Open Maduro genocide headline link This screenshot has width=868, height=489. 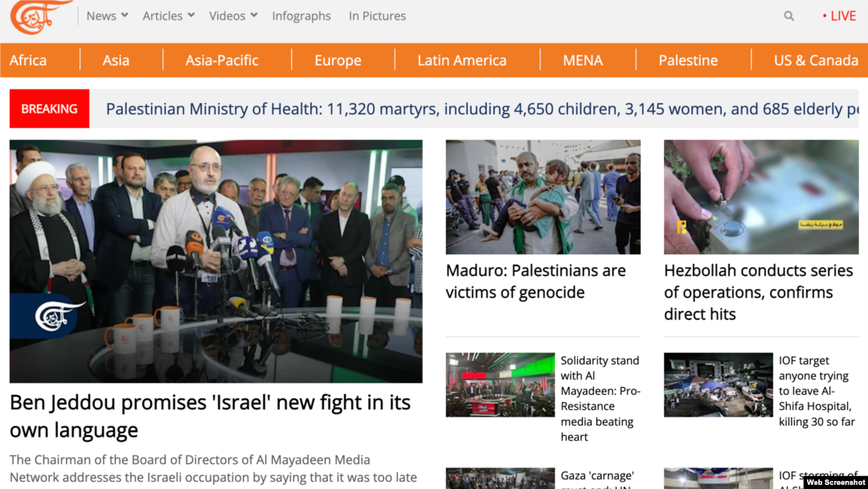535,281
